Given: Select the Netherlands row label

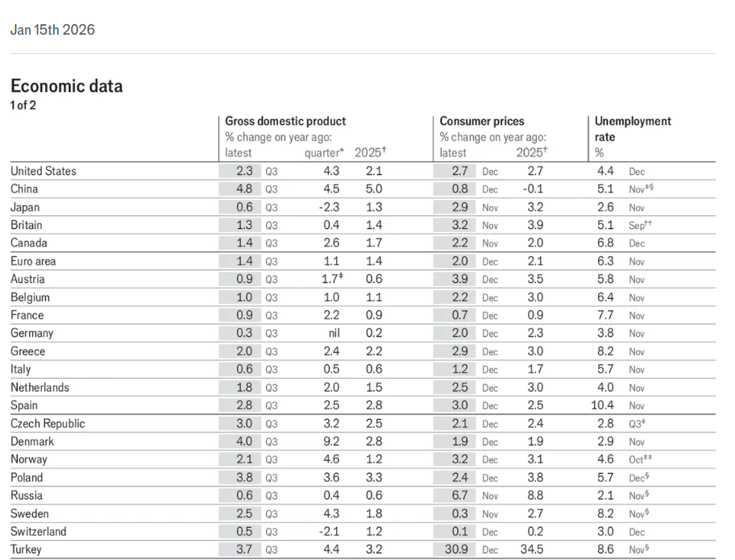Looking at the screenshot, I should click(x=39, y=388).
